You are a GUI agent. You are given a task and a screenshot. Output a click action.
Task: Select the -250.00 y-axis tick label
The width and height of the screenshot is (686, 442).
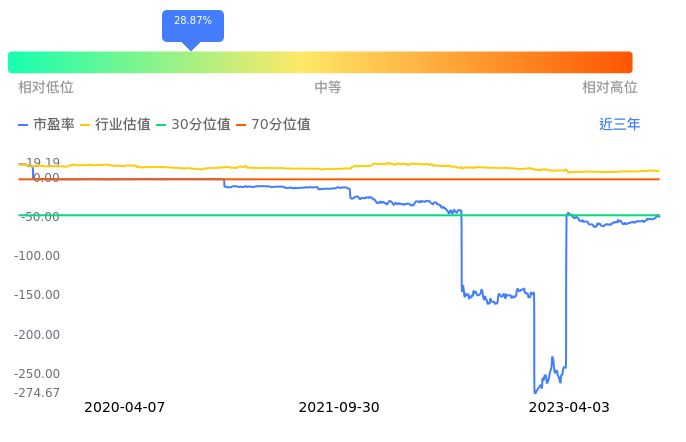tap(37, 374)
